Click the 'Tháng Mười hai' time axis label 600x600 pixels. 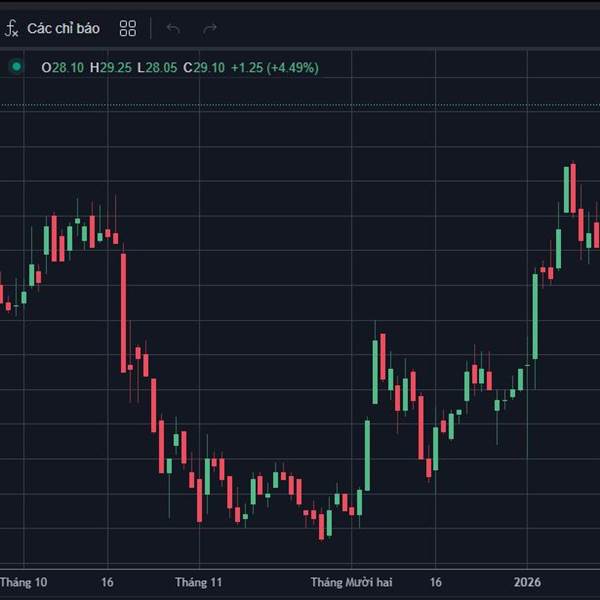click(351, 581)
